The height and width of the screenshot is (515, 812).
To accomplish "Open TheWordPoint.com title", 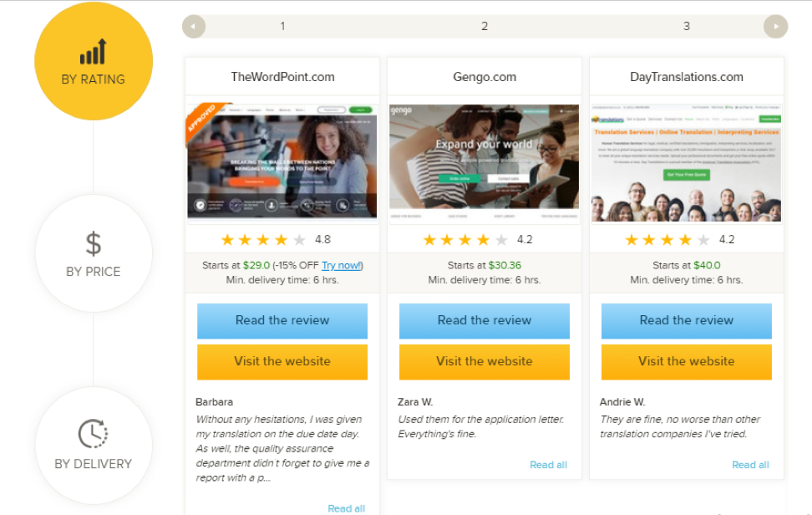I will click(x=282, y=77).
